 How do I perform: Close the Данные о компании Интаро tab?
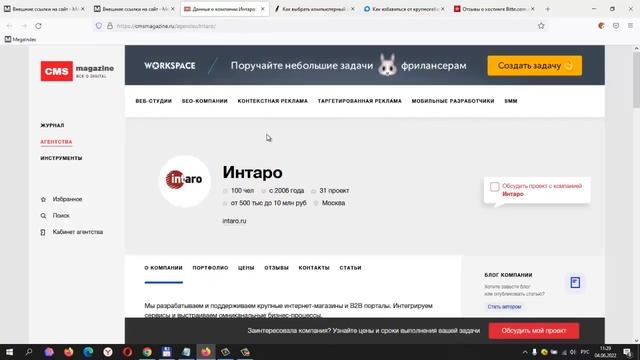(x=262, y=9)
